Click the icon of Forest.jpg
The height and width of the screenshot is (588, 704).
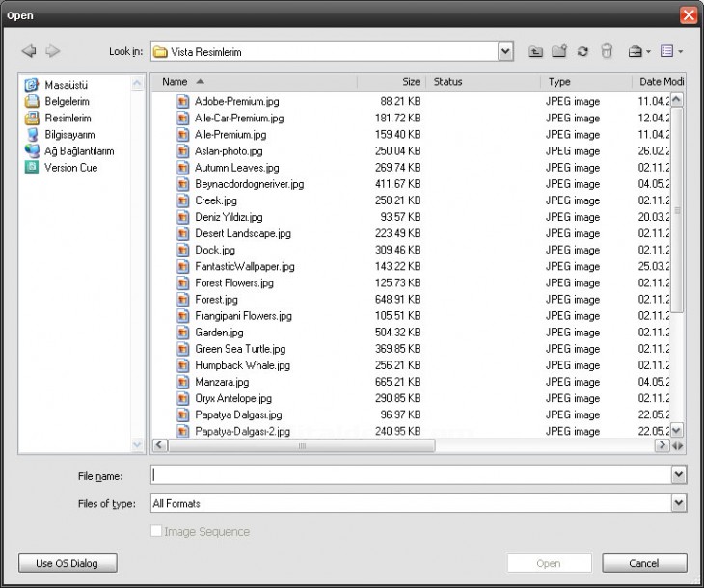(182, 299)
